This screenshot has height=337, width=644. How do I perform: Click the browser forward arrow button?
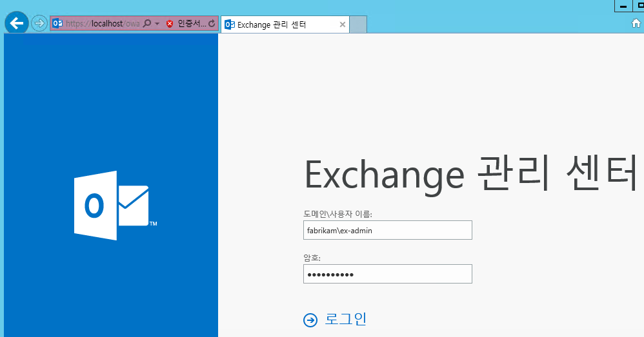click(39, 23)
